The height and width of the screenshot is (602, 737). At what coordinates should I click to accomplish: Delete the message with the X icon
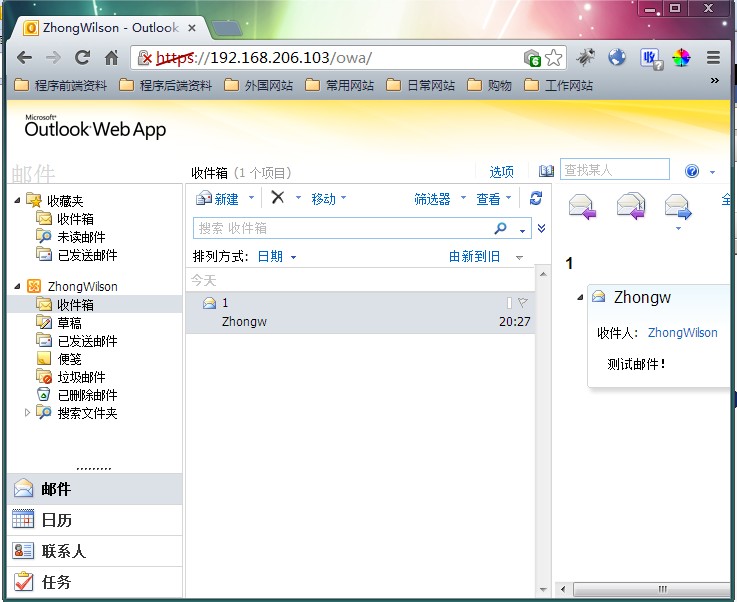point(278,197)
